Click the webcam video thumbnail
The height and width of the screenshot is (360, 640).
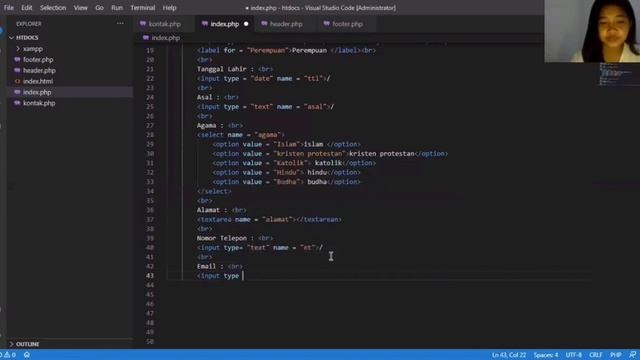pos(592,31)
